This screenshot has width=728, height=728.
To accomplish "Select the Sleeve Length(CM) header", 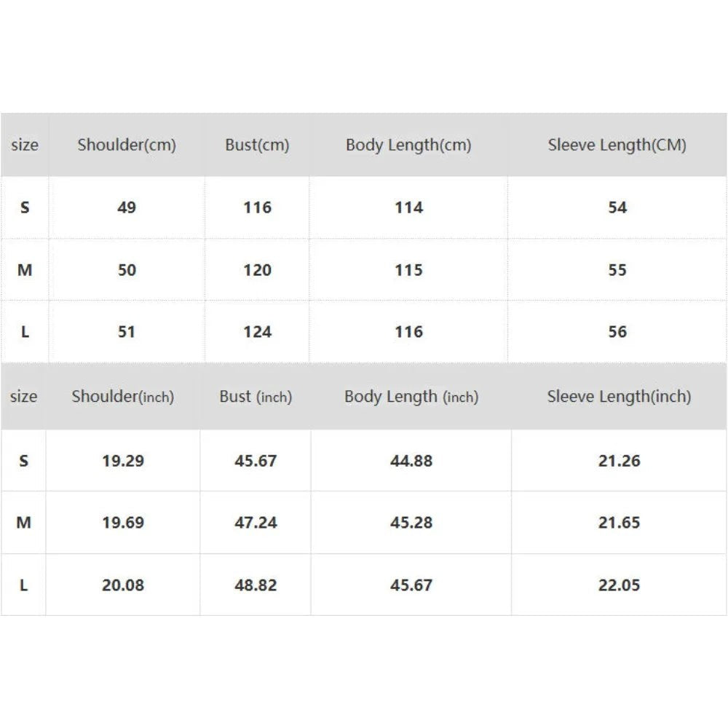I will click(617, 145).
